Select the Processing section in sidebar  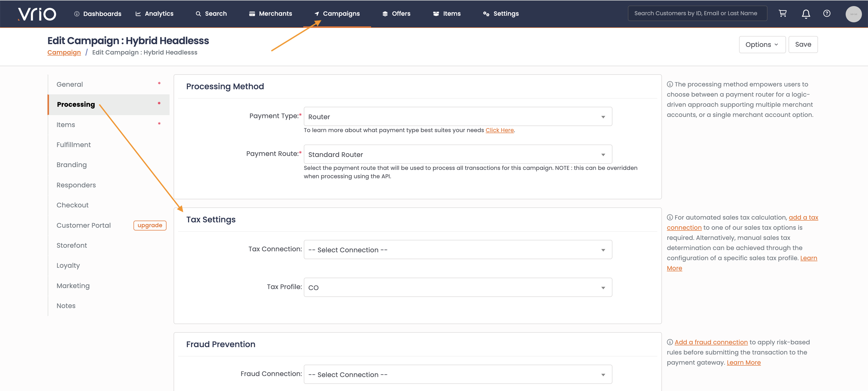pos(109,105)
